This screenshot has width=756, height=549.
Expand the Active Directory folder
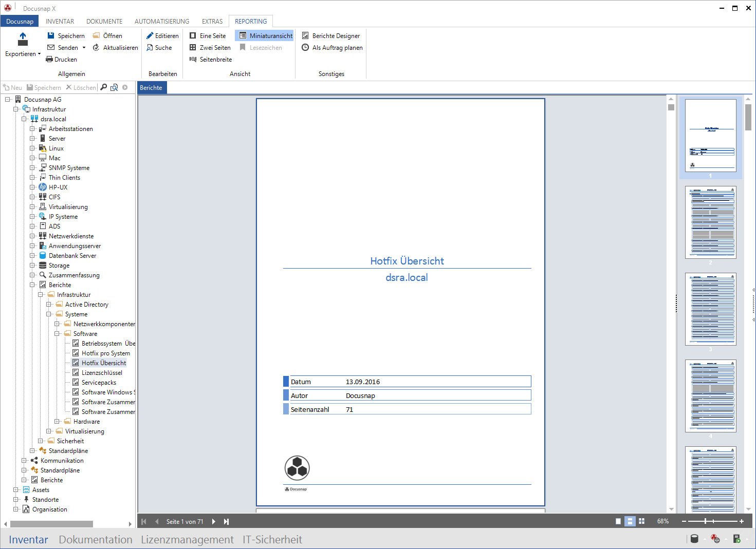(49, 305)
